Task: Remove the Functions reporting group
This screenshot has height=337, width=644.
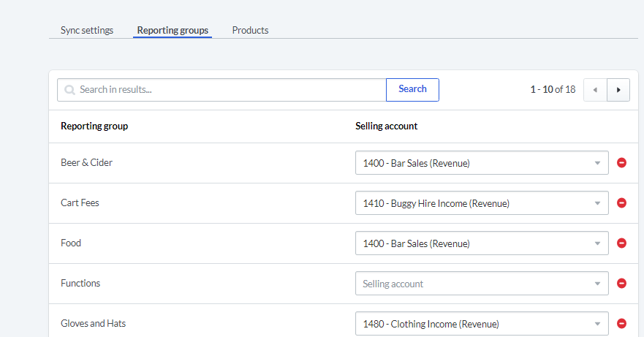Action: click(x=621, y=284)
